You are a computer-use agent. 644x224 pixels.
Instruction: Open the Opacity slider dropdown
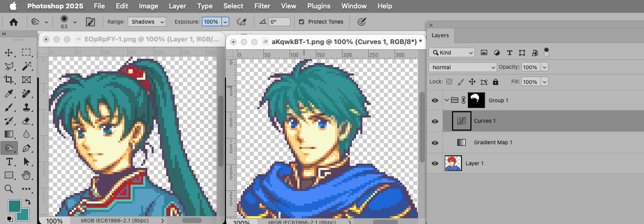[x=544, y=67]
